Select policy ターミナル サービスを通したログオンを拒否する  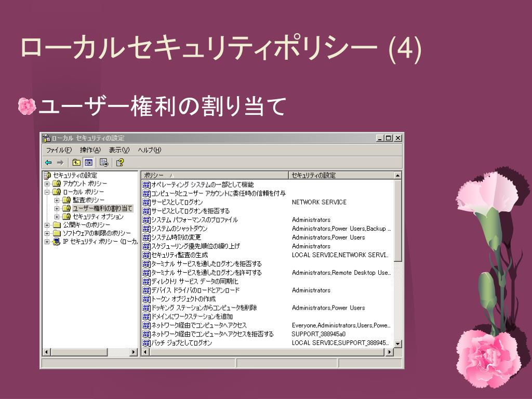pos(207,264)
